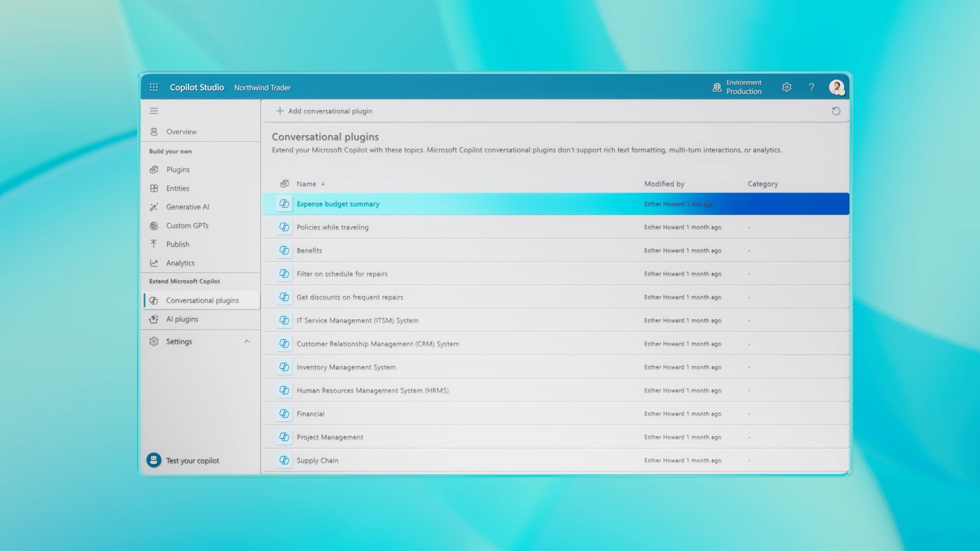
Task: Click the Publish upload icon
Action: (155, 244)
